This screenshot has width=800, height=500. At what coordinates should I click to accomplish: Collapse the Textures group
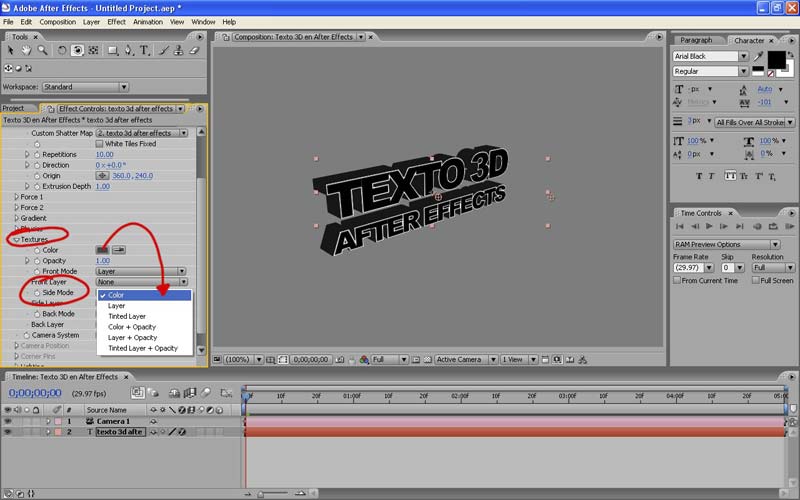pyautogui.click(x=16, y=239)
